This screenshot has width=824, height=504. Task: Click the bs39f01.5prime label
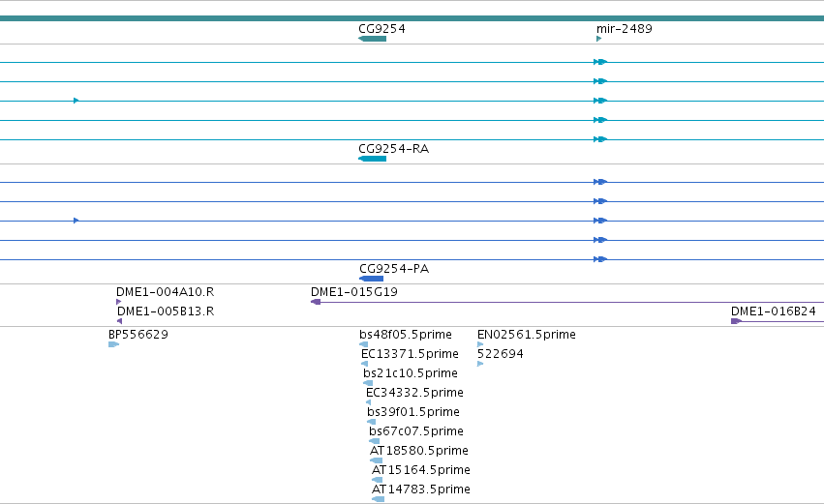(x=413, y=412)
